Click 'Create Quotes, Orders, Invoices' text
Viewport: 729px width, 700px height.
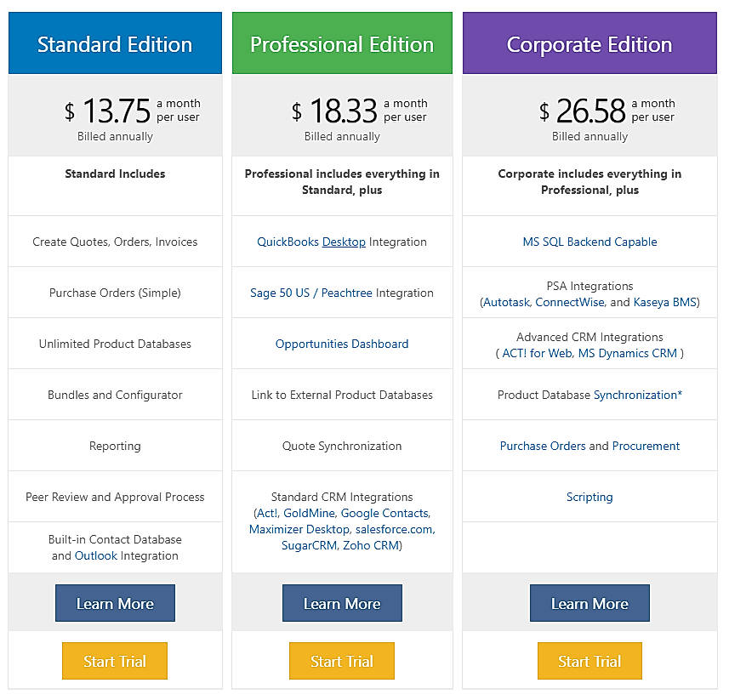click(115, 242)
